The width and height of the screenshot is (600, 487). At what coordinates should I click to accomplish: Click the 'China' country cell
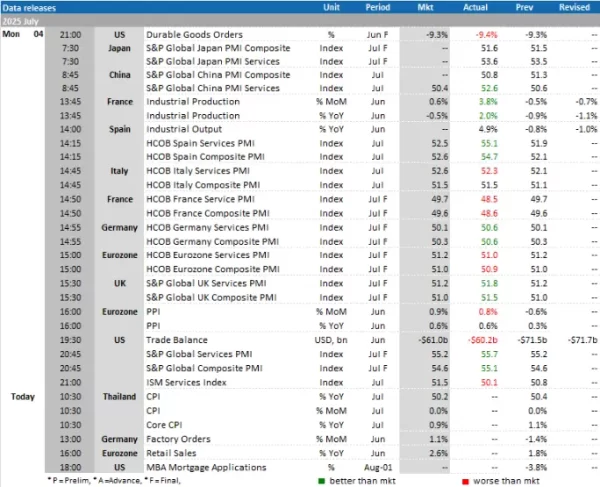point(120,75)
